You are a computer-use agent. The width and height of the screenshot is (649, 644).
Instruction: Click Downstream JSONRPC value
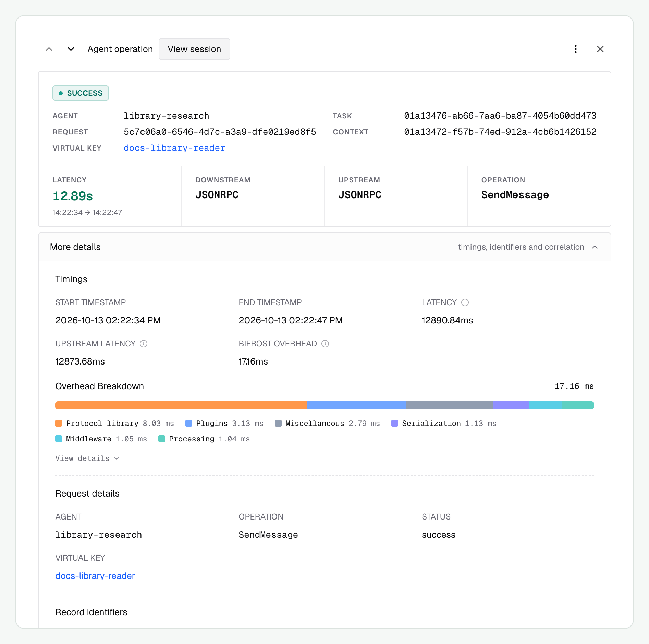click(217, 195)
